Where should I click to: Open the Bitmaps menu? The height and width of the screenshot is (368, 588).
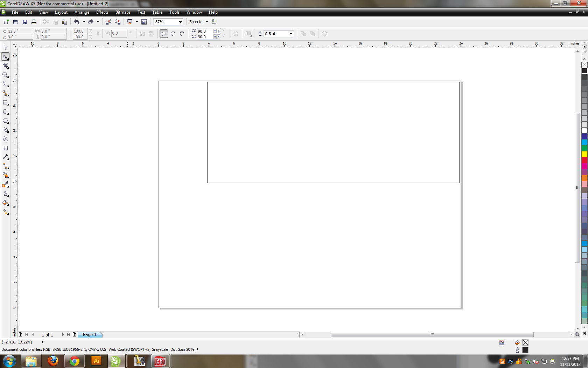[123, 12]
